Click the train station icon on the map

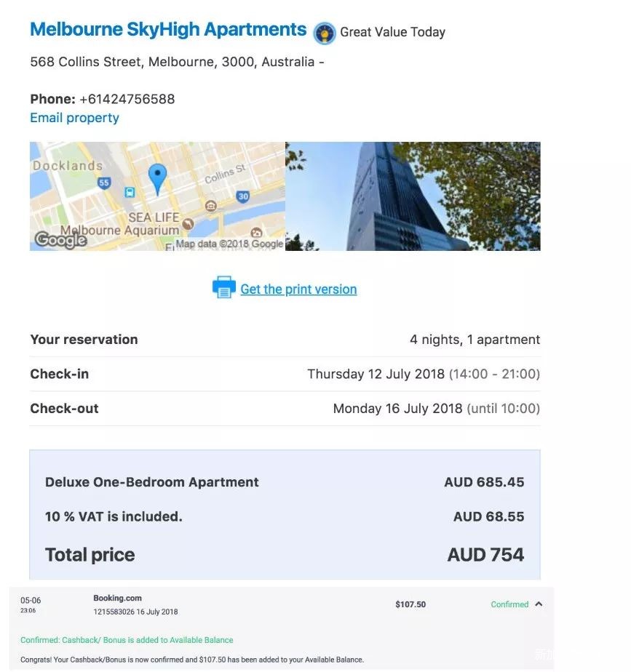(x=130, y=192)
